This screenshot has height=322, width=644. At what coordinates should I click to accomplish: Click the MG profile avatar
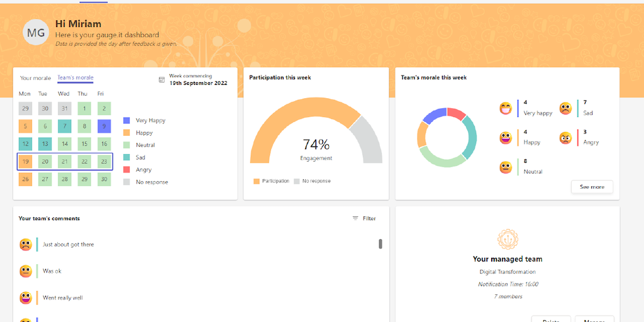click(36, 33)
